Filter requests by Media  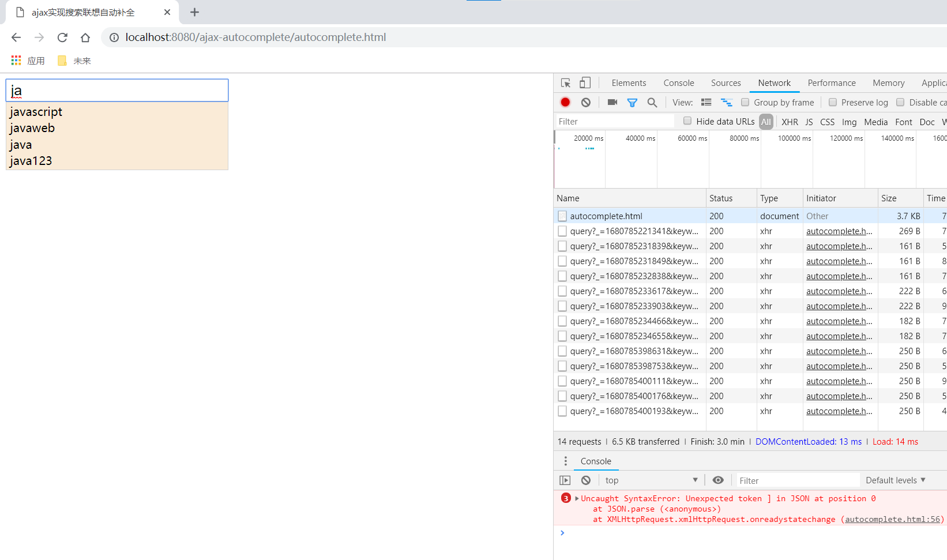tap(876, 122)
